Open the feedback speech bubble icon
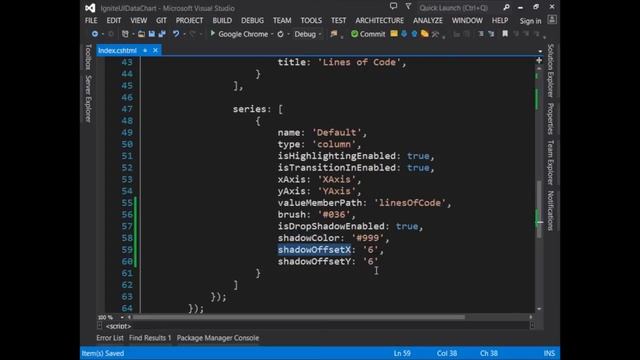The image size is (640, 360). point(393,6)
